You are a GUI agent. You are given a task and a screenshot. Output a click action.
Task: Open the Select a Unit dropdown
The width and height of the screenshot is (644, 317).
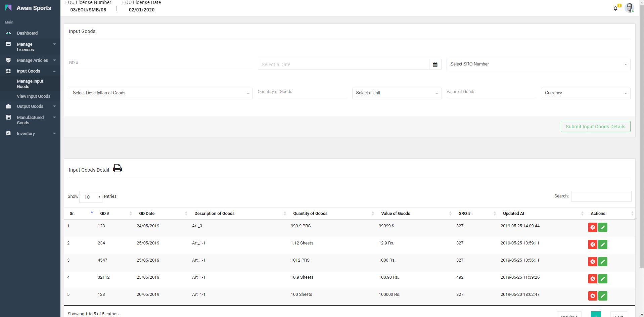[x=397, y=93]
